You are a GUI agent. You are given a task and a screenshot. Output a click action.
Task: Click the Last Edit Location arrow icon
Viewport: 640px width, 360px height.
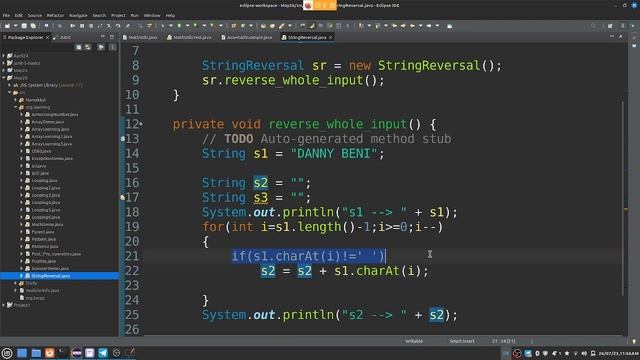(394, 26)
